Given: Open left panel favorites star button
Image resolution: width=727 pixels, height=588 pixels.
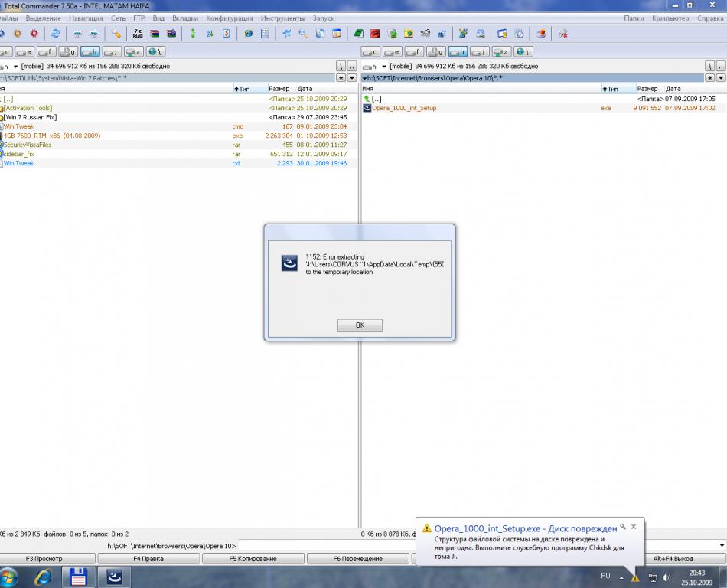Looking at the screenshot, I should click(341, 78).
